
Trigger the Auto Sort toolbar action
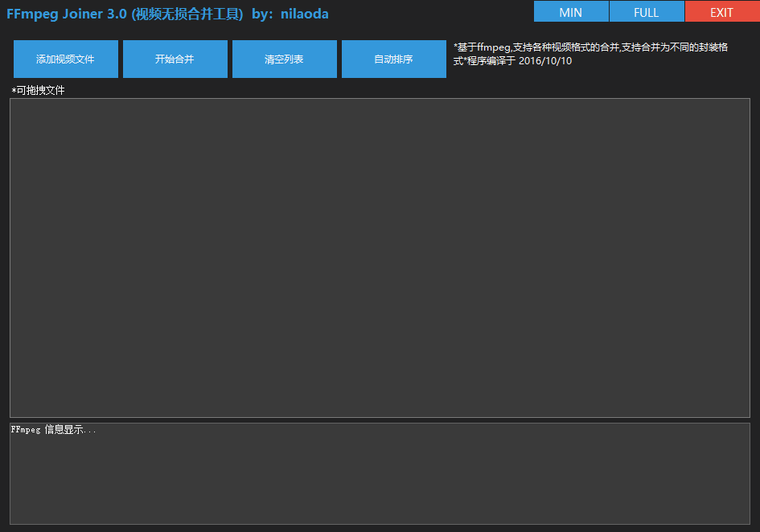(x=393, y=59)
